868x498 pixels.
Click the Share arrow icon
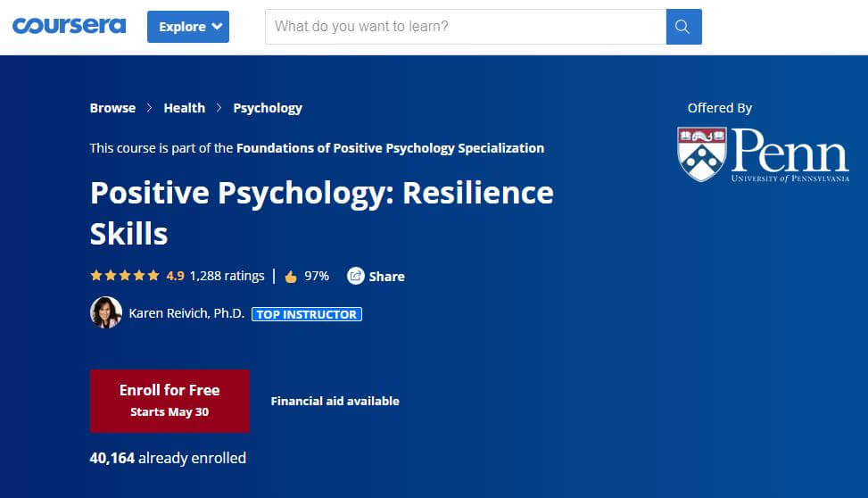[356, 276]
